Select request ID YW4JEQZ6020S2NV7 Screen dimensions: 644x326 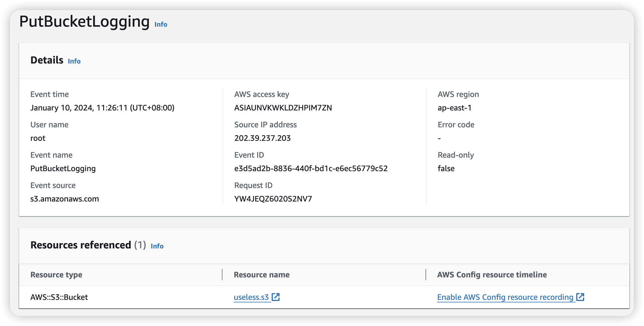tap(273, 199)
